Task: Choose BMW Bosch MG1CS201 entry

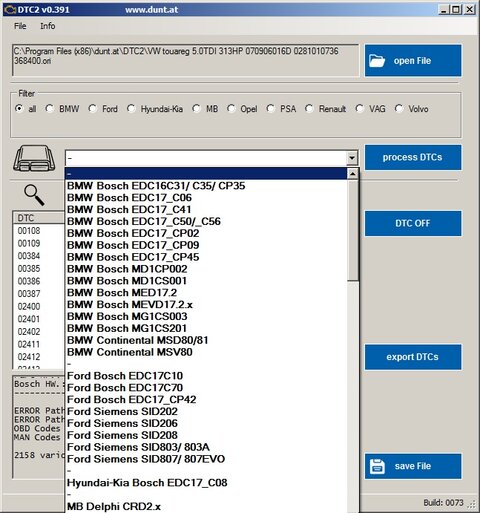Action: click(206, 328)
